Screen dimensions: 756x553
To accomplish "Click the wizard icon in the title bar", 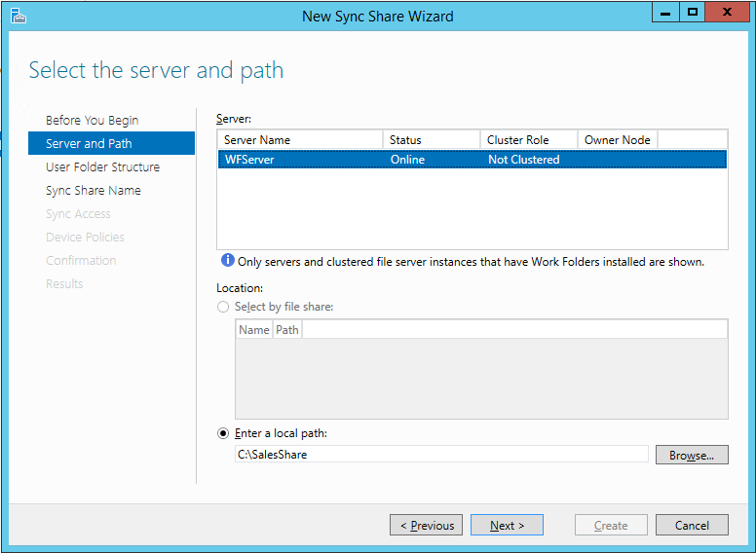I will [x=19, y=16].
